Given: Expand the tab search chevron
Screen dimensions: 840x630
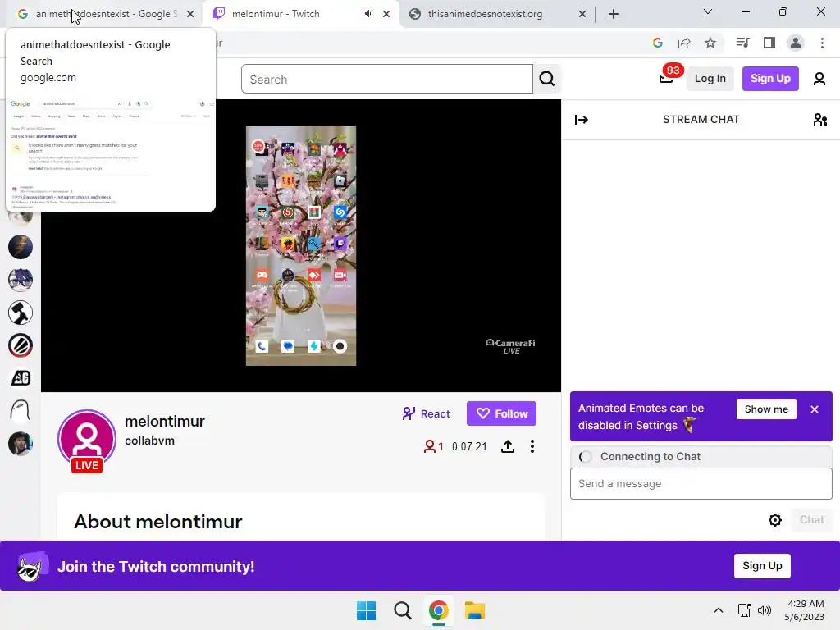Looking at the screenshot, I should coord(708,11).
